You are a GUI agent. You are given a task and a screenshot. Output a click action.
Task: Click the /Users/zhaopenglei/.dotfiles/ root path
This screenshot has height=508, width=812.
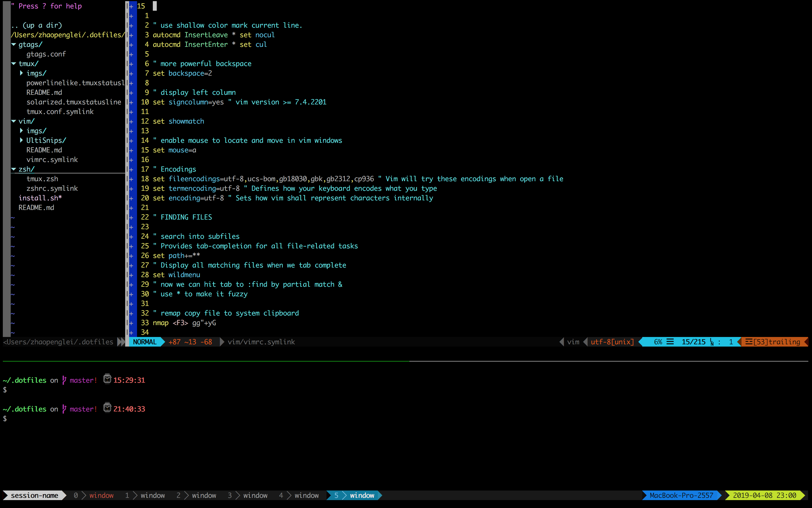tap(68, 35)
